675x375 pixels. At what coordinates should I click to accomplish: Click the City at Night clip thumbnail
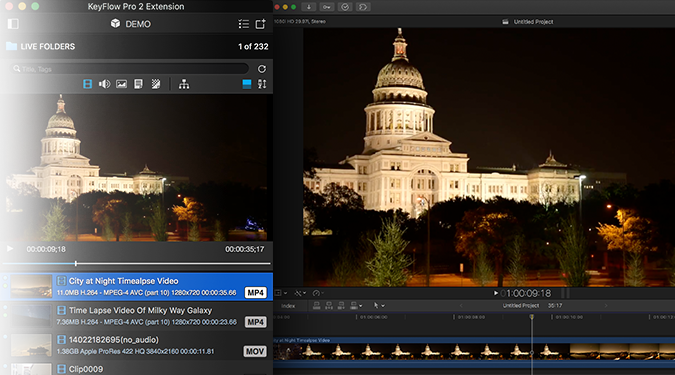click(31, 286)
